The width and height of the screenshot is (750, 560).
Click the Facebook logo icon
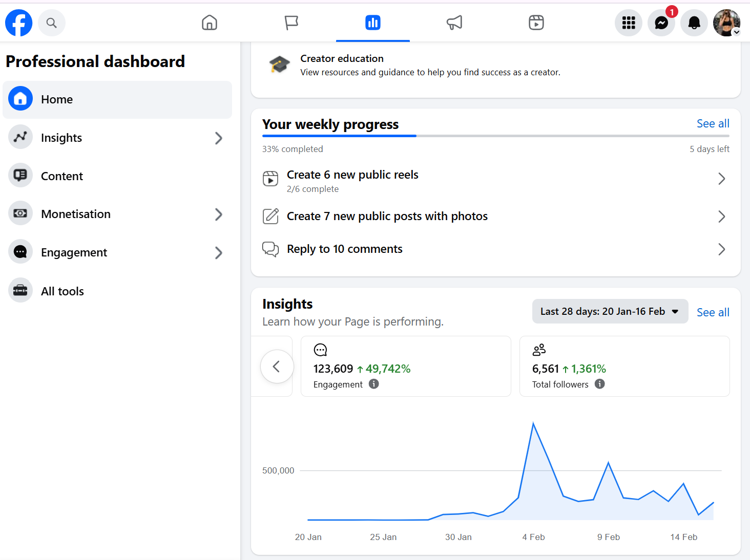[18, 23]
